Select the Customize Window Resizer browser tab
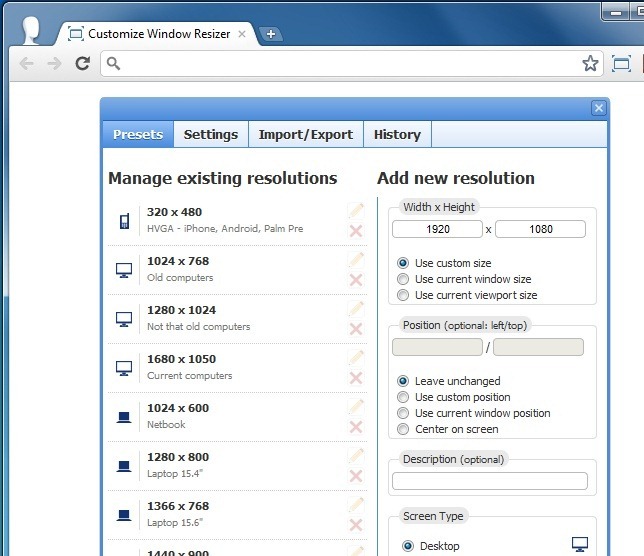644x556 pixels. 158,34
